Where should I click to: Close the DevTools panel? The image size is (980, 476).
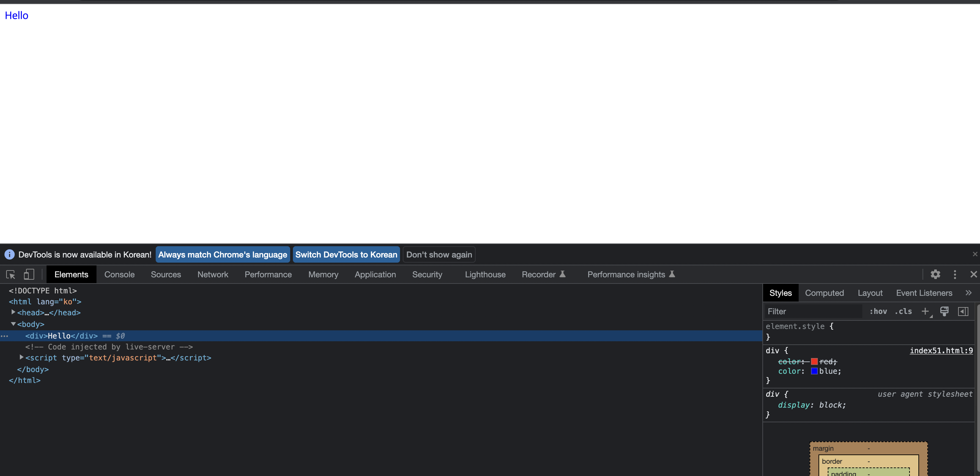973,274
